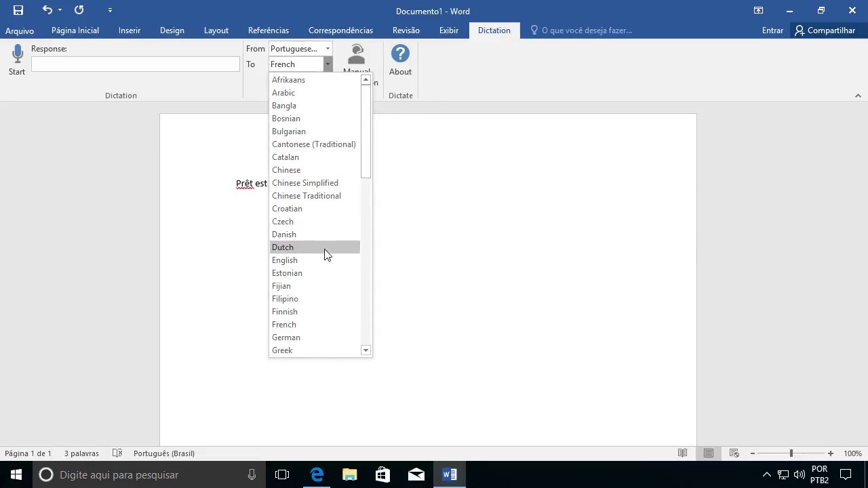Screen dimensions: 868x488
Task: Choose English from the list
Action: coord(315,260)
